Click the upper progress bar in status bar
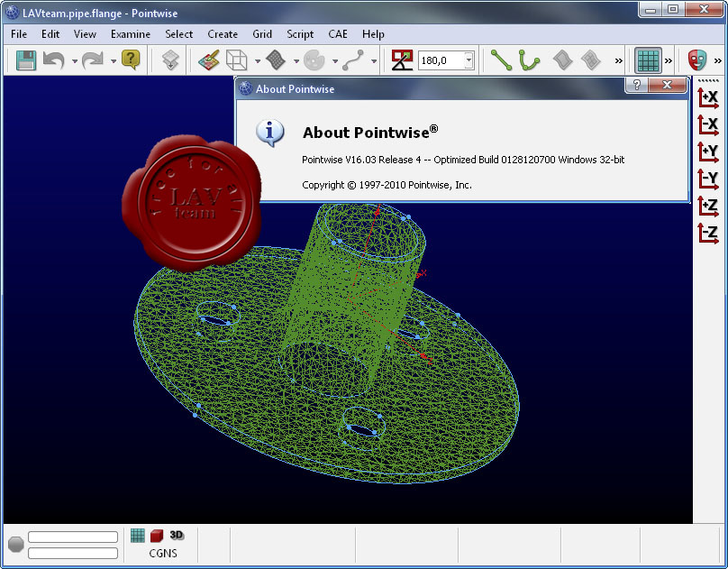 point(73,537)
